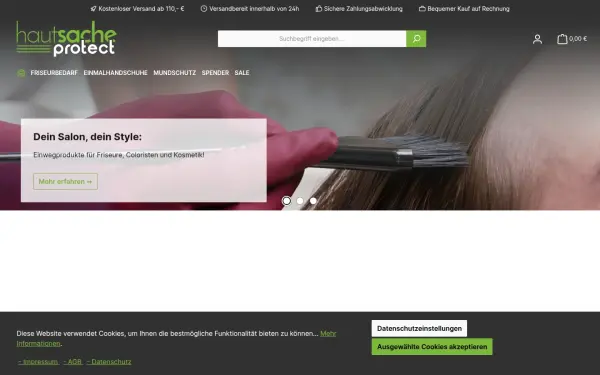The image size is (600, 375).
Task: Select the second slider dot
Action: 300,201
